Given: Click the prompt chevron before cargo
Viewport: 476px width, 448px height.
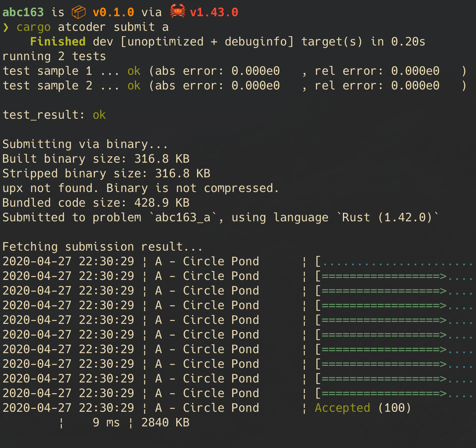Looking at the screenshot, I should 5,27.
